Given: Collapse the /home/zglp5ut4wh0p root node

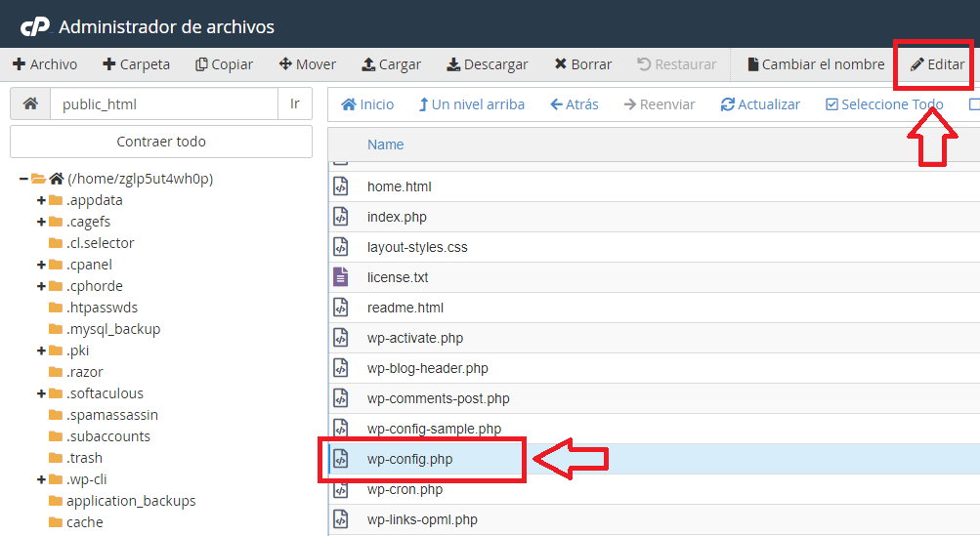Looking at the screenshot, I should (x=23, y=179).
